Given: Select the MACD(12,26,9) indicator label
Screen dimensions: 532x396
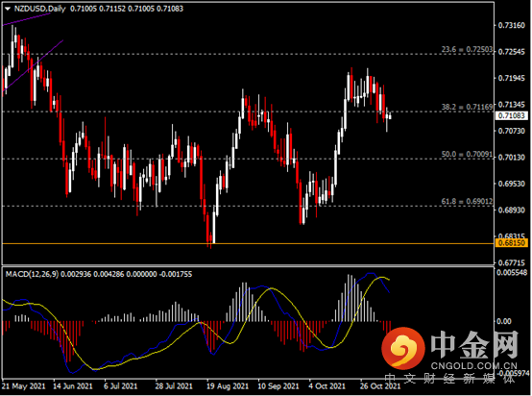Looking at the screenshot, I should click(x=32, y=274).
